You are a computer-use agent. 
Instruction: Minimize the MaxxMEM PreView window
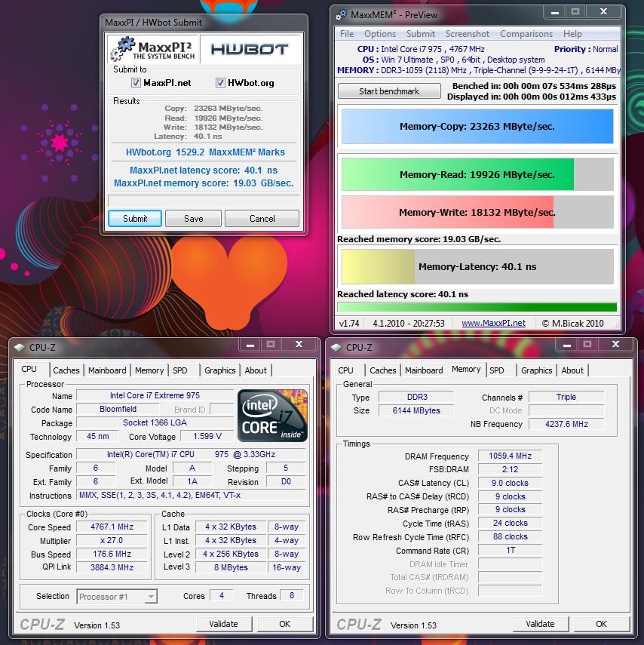pyautogui.click(x=555, y=12)
